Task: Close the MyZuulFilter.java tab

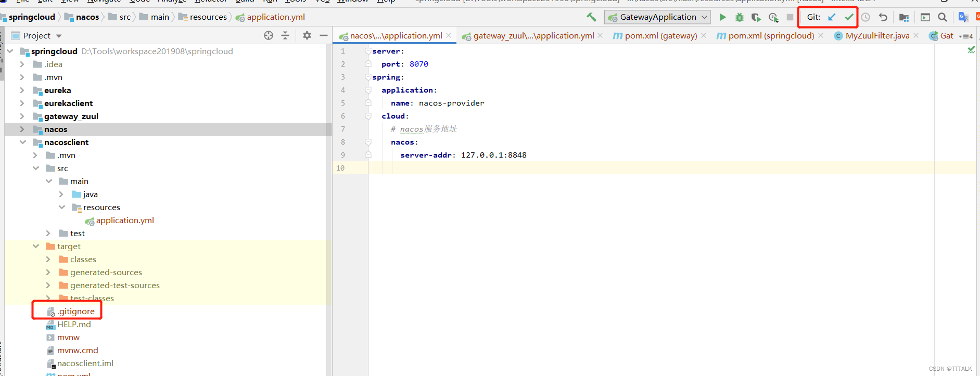Action: [x=916, y=35]
